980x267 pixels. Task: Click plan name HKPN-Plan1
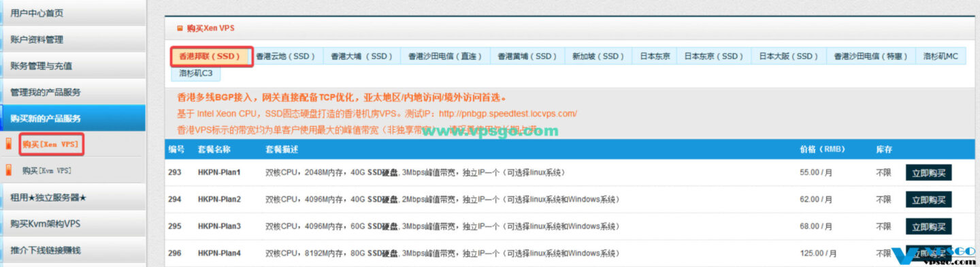tap(219, 172)
